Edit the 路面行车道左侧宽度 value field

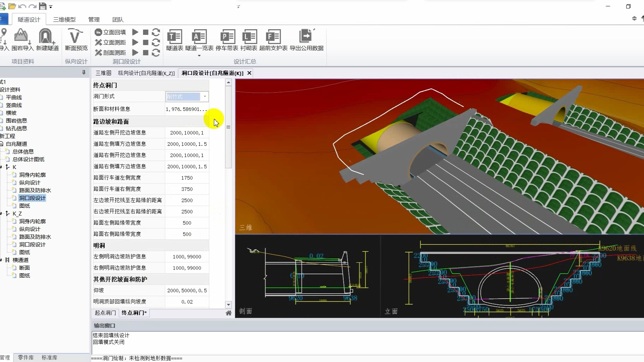[187, 178]
